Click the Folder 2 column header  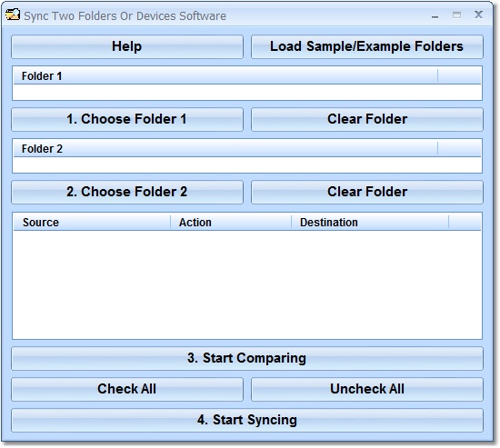point(225,149)
